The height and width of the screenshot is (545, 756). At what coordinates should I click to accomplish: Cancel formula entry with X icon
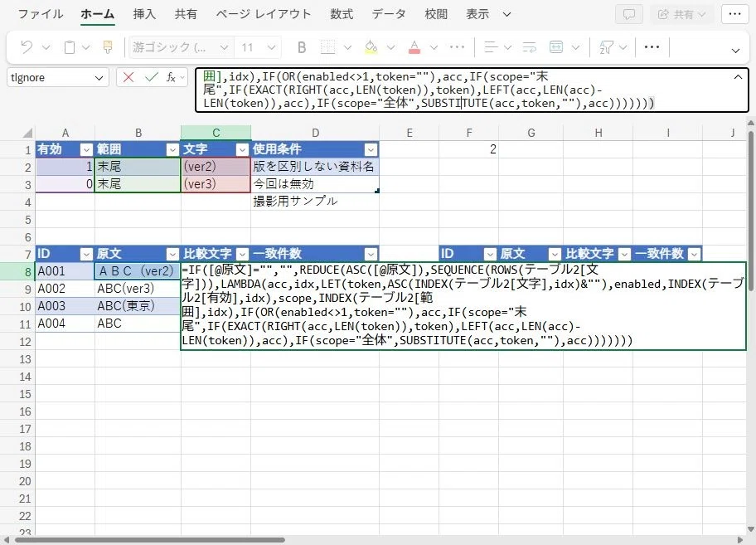point(128,77)
